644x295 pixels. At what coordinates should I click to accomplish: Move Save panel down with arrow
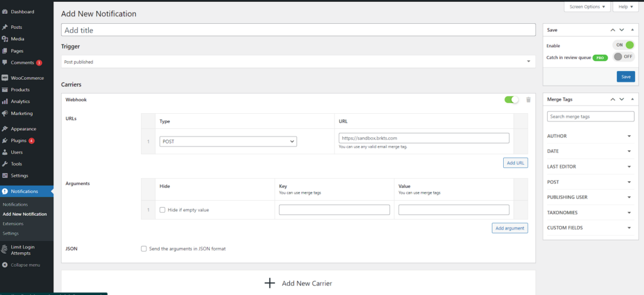[x=622, y=30]
